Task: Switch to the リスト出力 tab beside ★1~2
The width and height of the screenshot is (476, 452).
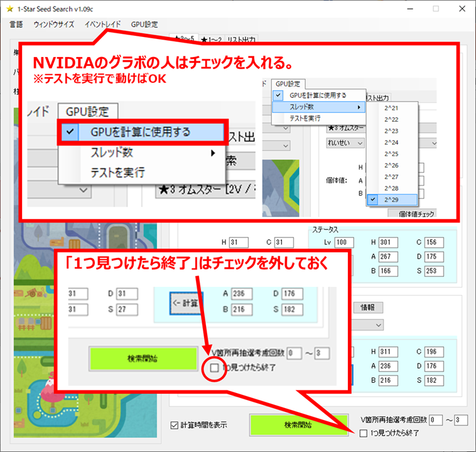Action: [241, 39]
